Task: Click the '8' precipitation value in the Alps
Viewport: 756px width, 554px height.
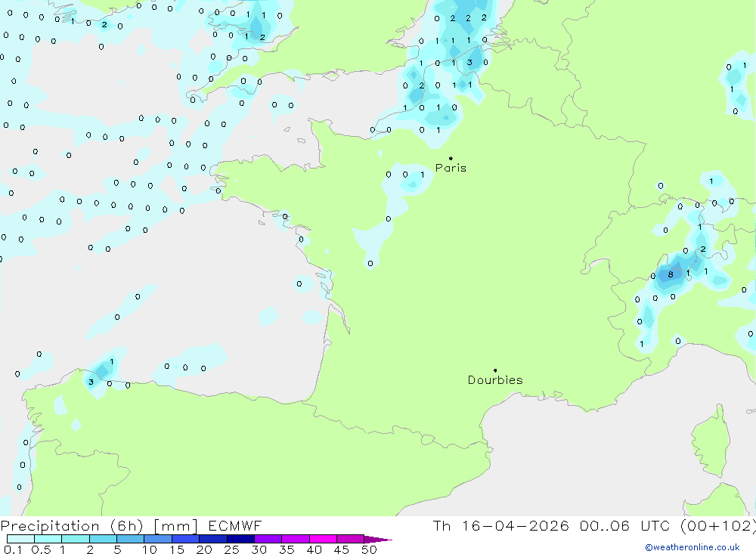Action: coord(671,274)
